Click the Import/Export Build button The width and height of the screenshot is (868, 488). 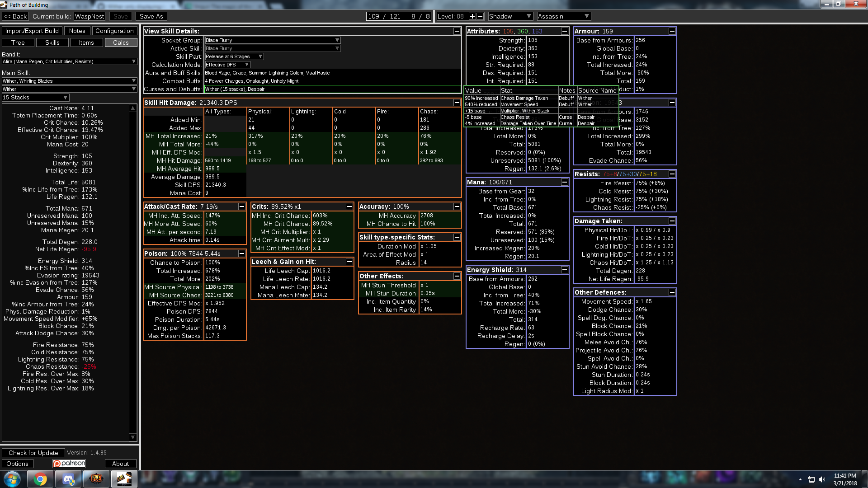point(32,31)
